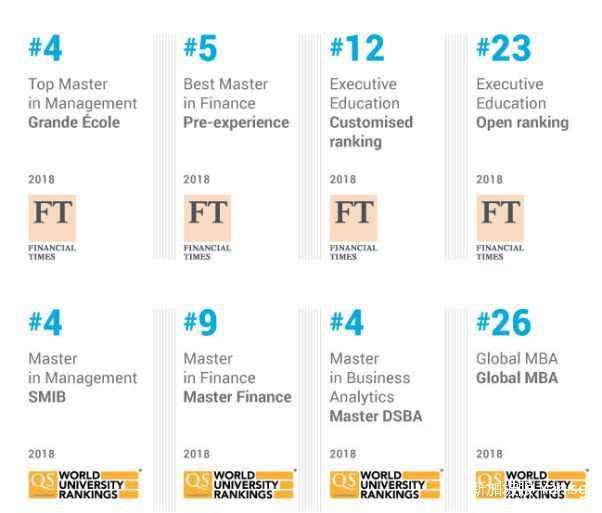Click the FT logo under Customised ranking

pos(354,226)
